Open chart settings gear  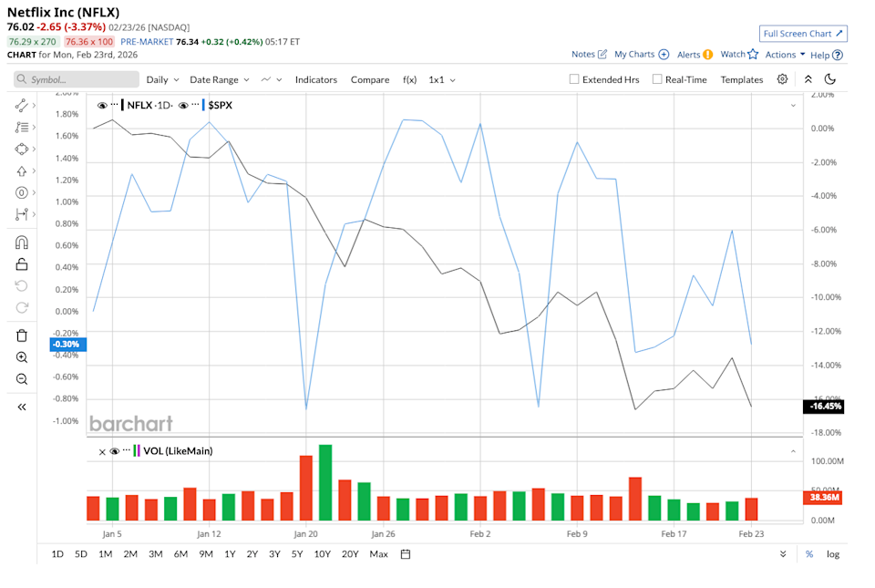coord(782,79)
